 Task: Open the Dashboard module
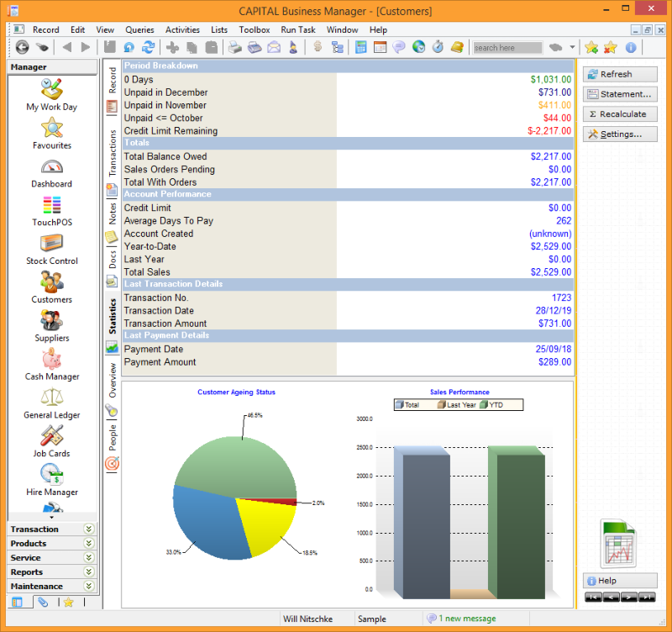tap(52, 173)
